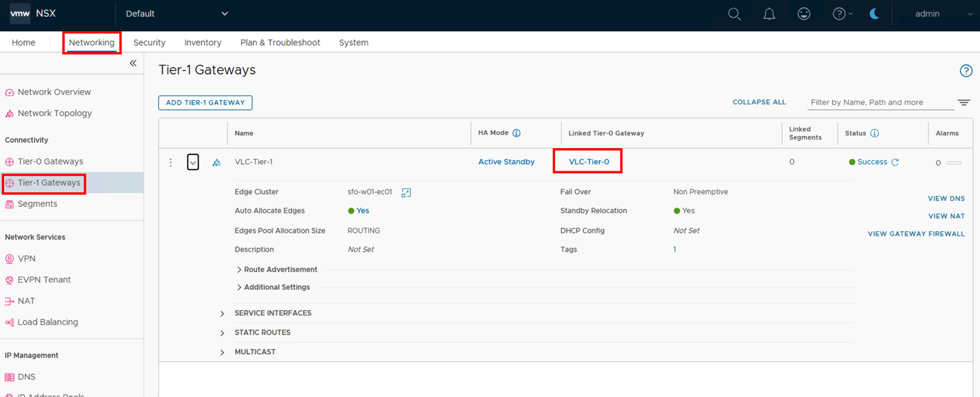The height and width of the screenshot is (397, 980).
Task: Open the notifications bell icon
Action: click(x=769, y=14)
